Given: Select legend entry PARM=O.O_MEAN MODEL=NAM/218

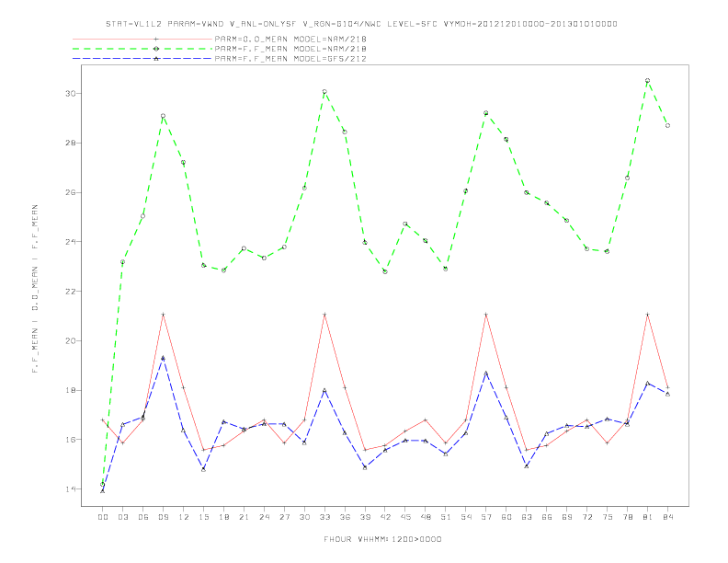Looking at the screenshot, I should click(290, 39).
